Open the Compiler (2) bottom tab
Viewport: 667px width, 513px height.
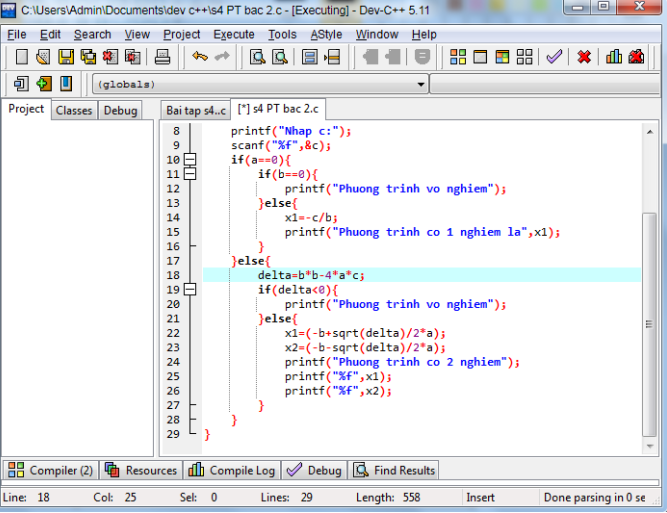[50, 470]
